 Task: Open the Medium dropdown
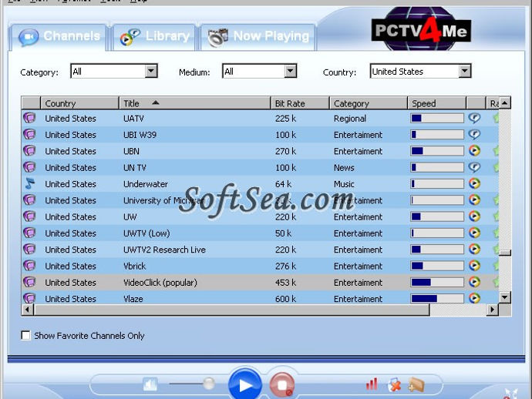click(x=260, y=71)
